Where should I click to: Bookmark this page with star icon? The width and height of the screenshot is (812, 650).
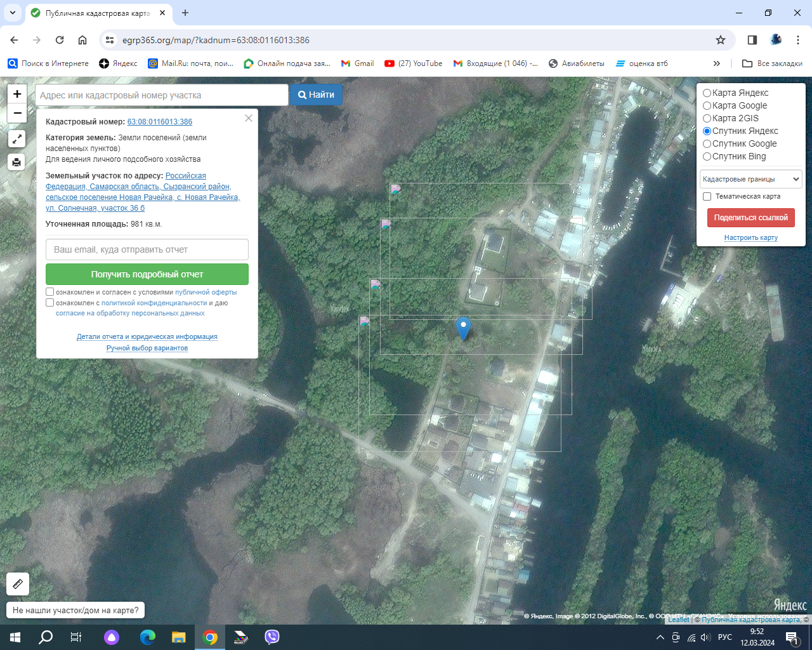(x=721, y=40)
